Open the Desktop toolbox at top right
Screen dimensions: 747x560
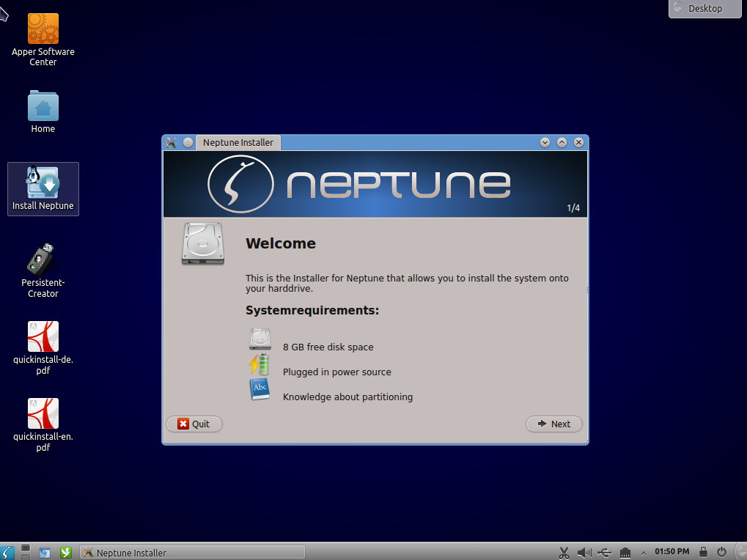tap(705, 8)
